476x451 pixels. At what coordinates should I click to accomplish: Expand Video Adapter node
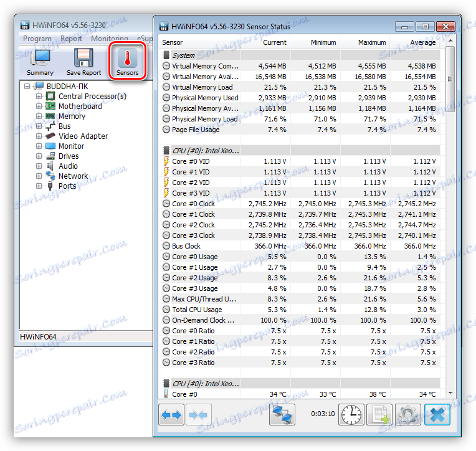(39, 136)
